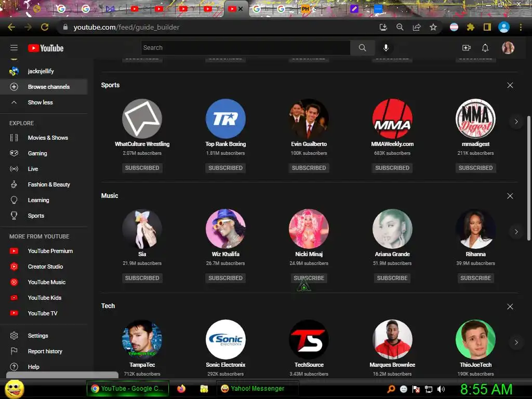Subscribe to Ariana Grande

coord(392,278)
